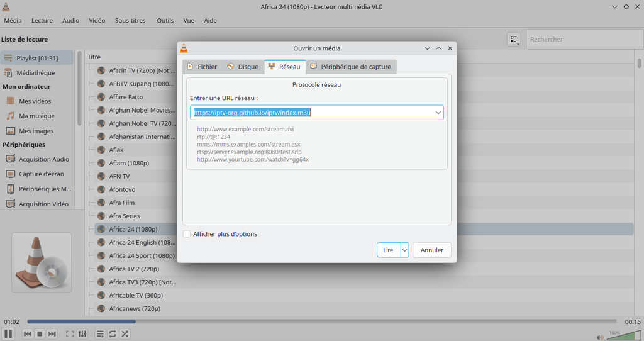Toggle random shuffle playback
644x341 pixels.
pos(125,334)
